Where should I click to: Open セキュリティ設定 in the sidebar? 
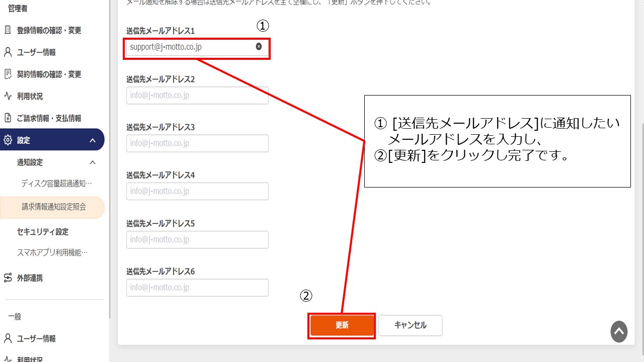pos(43,232)
